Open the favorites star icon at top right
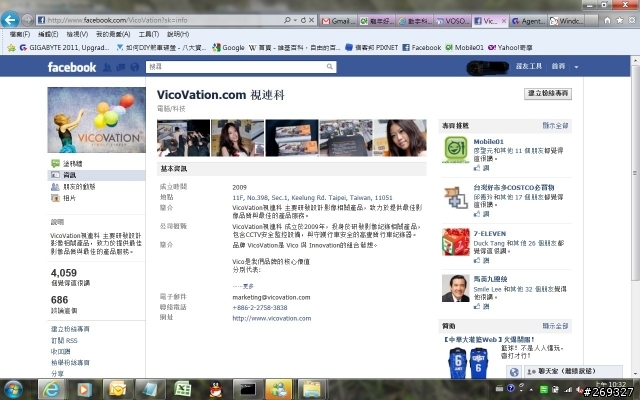The width and height of the screenshot is (640, 400). coord(620,20)
